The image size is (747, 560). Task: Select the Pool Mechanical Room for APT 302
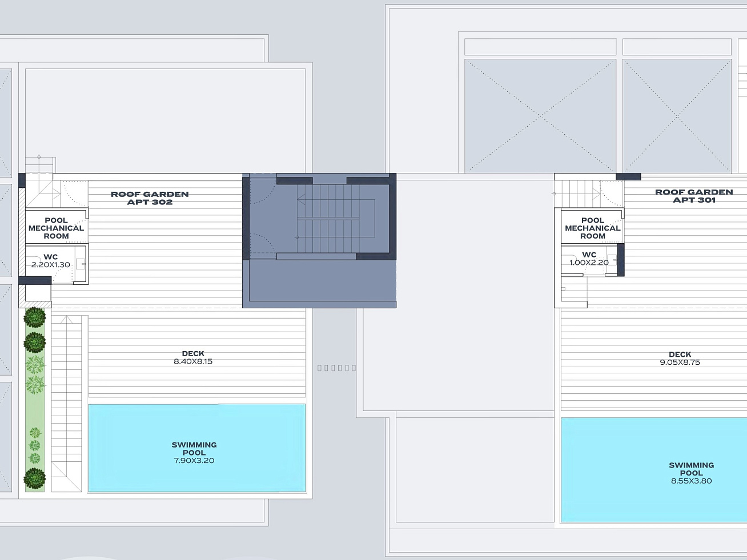(56, 228)
